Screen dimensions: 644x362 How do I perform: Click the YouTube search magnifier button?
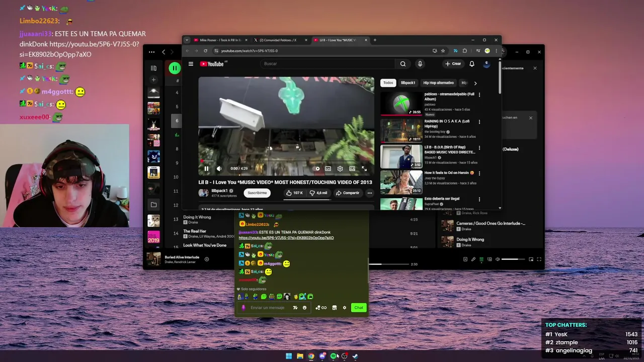point(403,64)
